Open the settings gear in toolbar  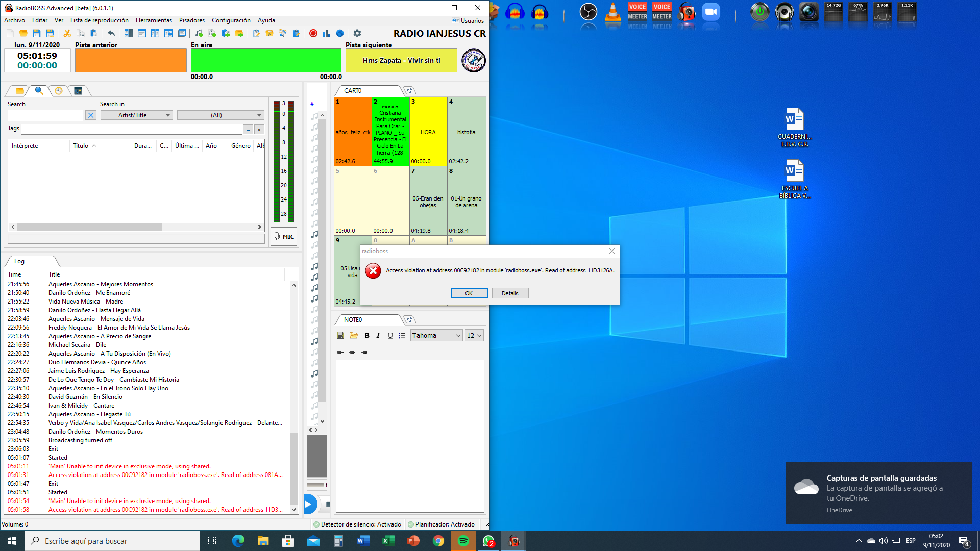pos(357,34)
